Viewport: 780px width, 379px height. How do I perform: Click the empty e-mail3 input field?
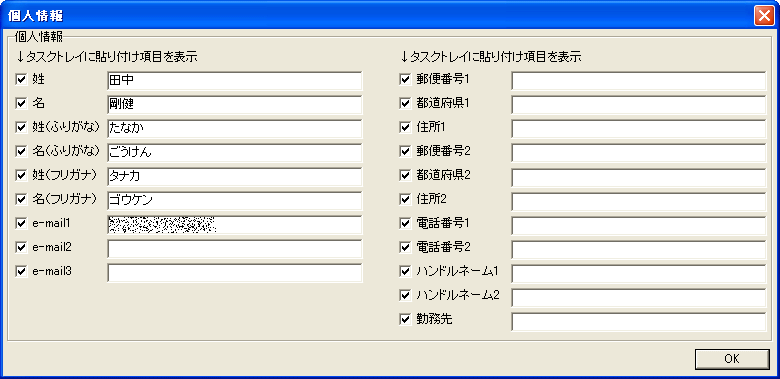[x=234, y=273]
